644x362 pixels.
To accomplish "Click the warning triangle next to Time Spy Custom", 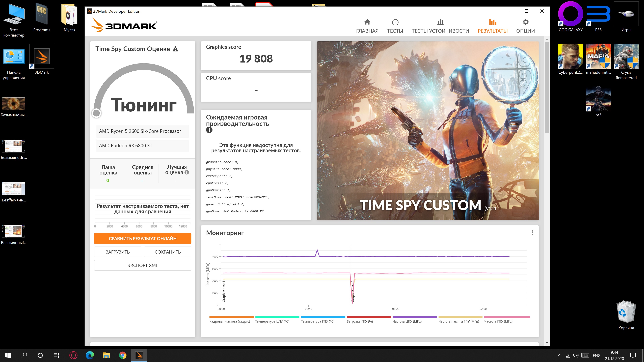I will (175, 49).
